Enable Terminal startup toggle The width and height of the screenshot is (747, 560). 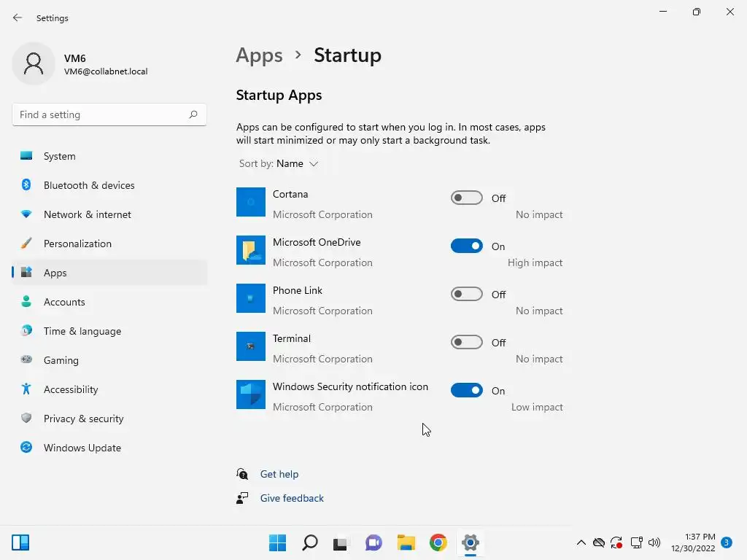466,342
